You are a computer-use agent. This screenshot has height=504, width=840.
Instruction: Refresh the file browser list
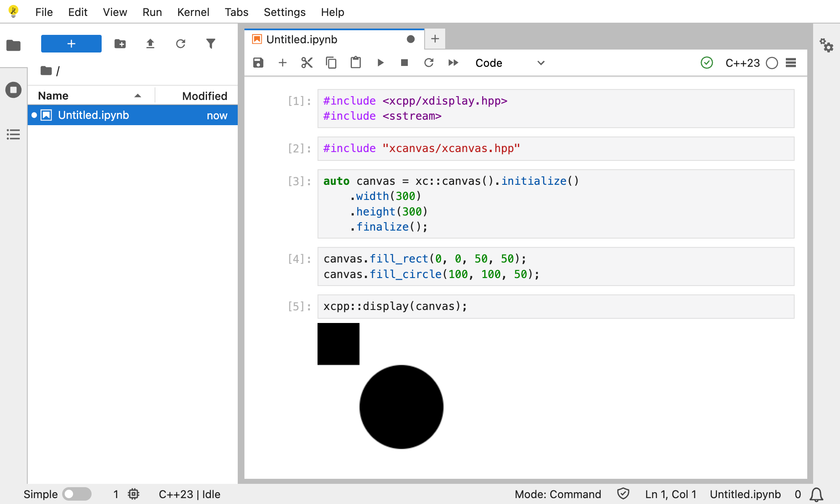tap(181, 44)
